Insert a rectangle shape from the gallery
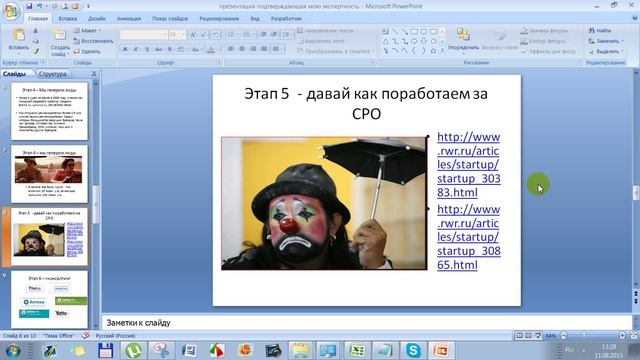Screen dimensions: 640x360 click(414, 31)
